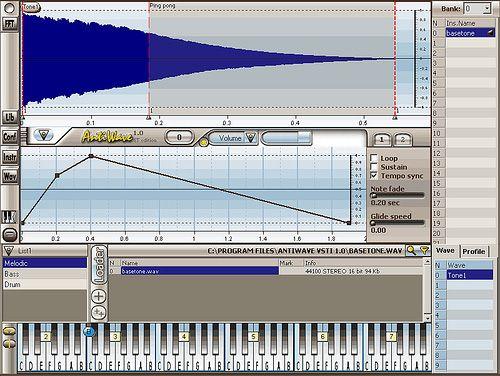Toggle the piano keyboard icon in sidebar
Image resolution: width=500 pixels, height=376 pixels.
click(x=9, y=217)
